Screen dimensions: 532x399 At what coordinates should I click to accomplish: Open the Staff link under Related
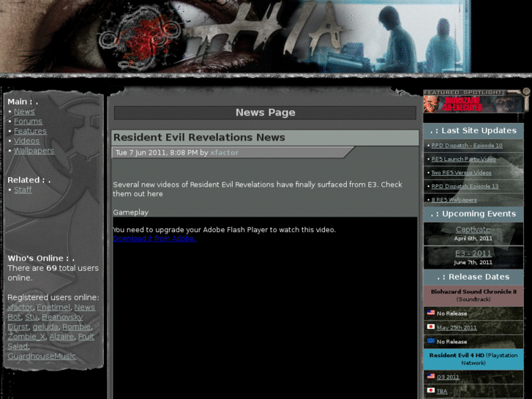click(x=23, y=190)
